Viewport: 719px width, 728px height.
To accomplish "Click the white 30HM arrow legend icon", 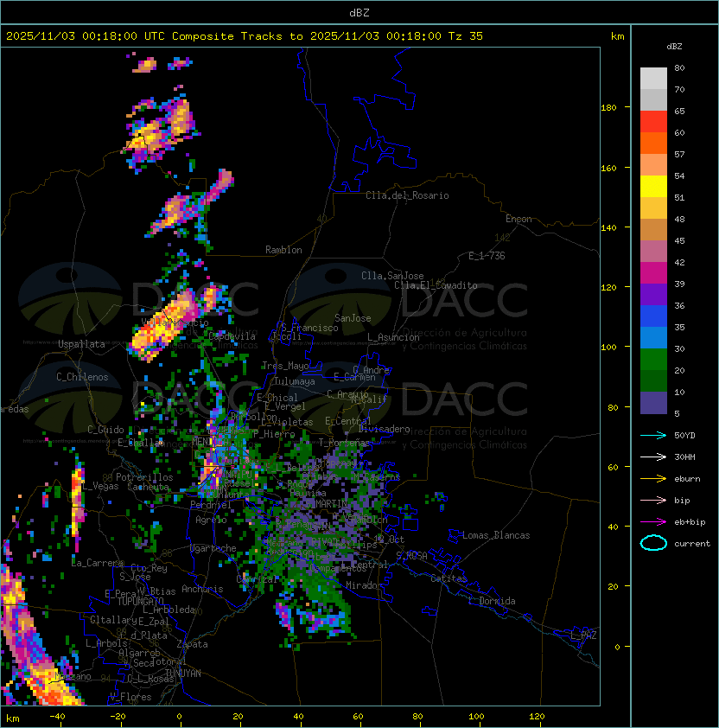I will (653, 457).
